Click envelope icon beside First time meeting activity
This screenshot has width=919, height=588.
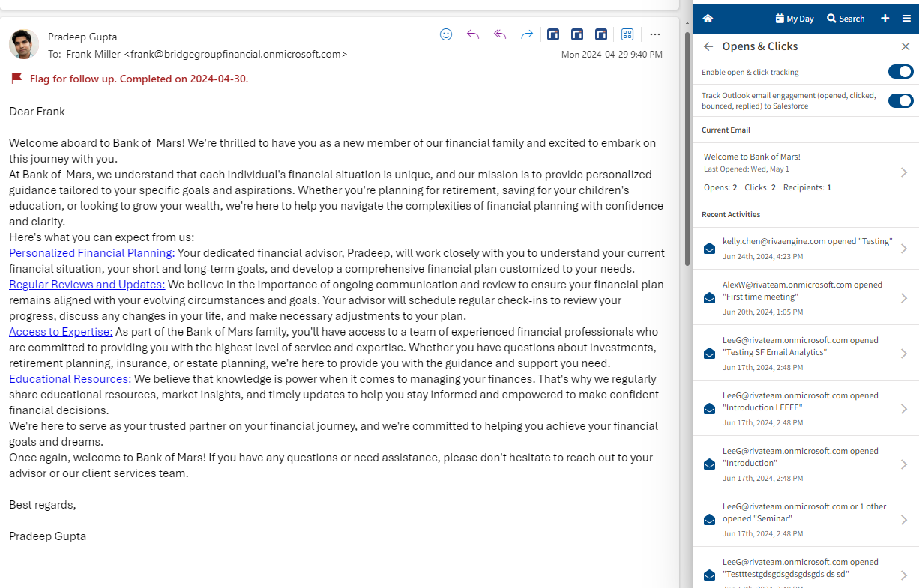tap(709, 297)
